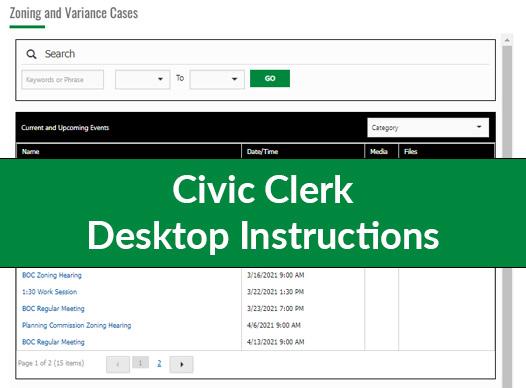Click the 4/13/2021 9:00 AM date cell
Image resolution: width=526 pixels, height=388 pixels.
pos(276,342)
